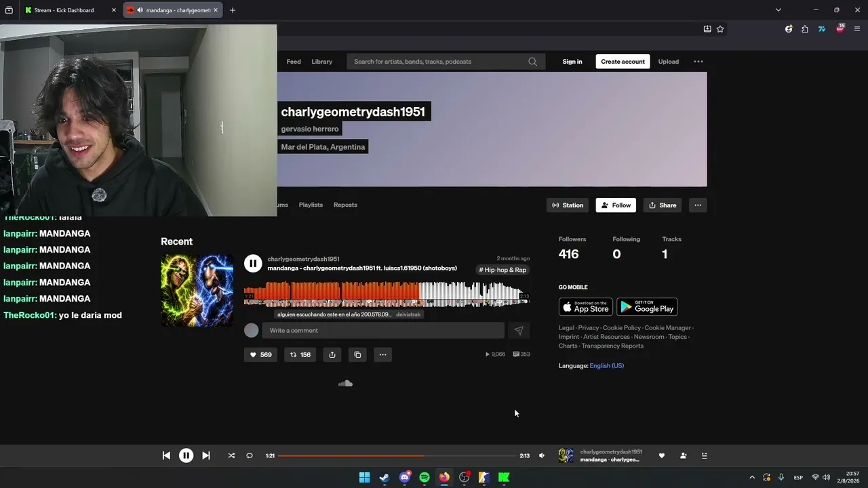Click the 7TV extension icon
868x488 pixels.
click(x=822, y=29)
